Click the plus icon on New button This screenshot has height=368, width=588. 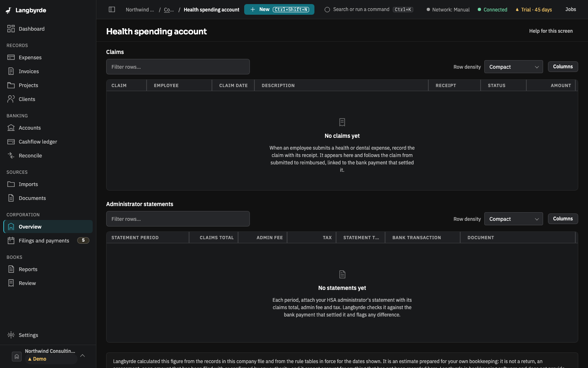click(x=253, y=9)
